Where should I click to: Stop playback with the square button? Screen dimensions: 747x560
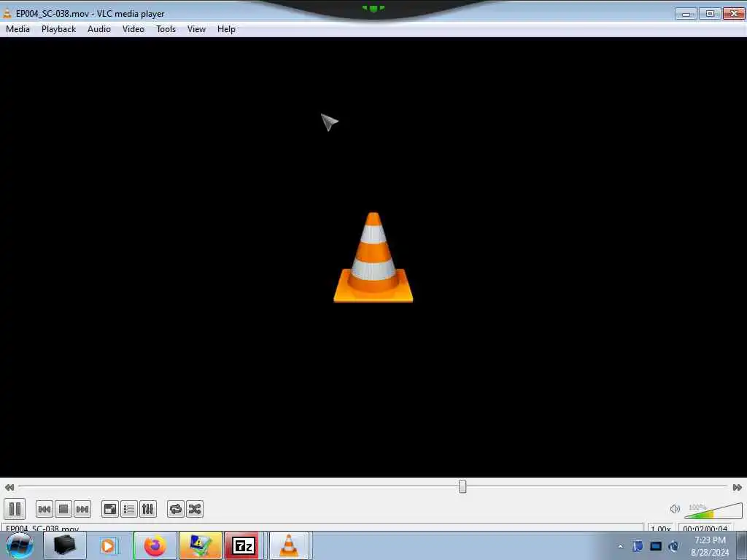63,509
